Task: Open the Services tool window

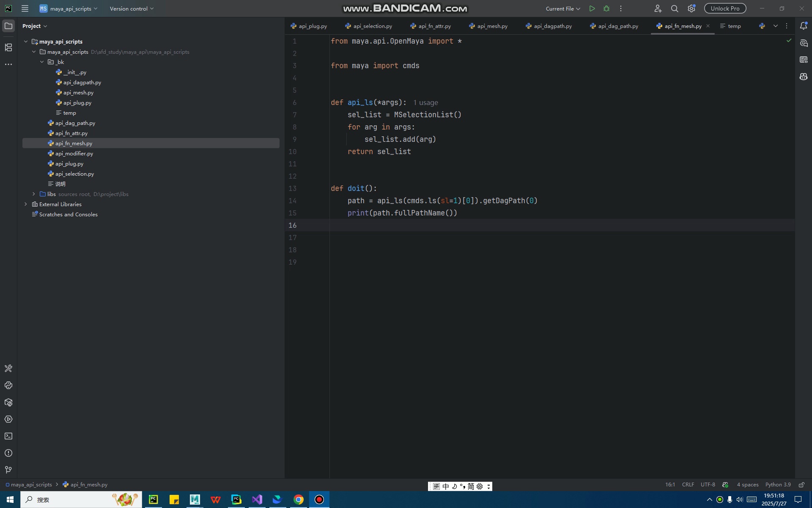Action: click(8, 419)
